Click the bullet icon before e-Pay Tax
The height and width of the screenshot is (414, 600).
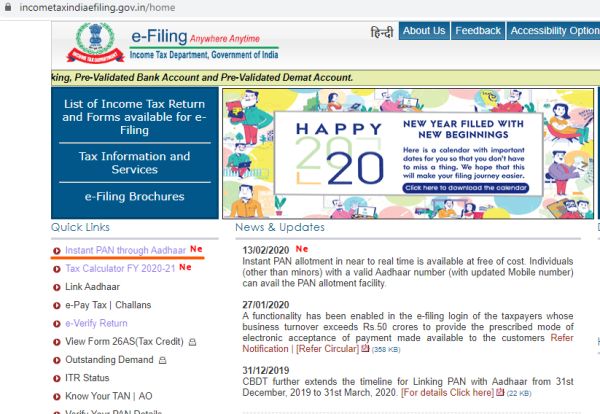coord(56,305)
